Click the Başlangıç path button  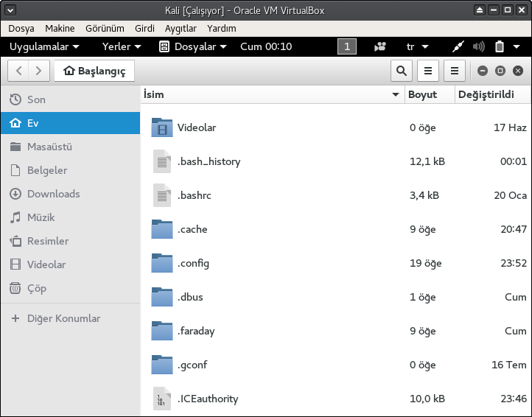pyautogui.click(x=94, y=71)
